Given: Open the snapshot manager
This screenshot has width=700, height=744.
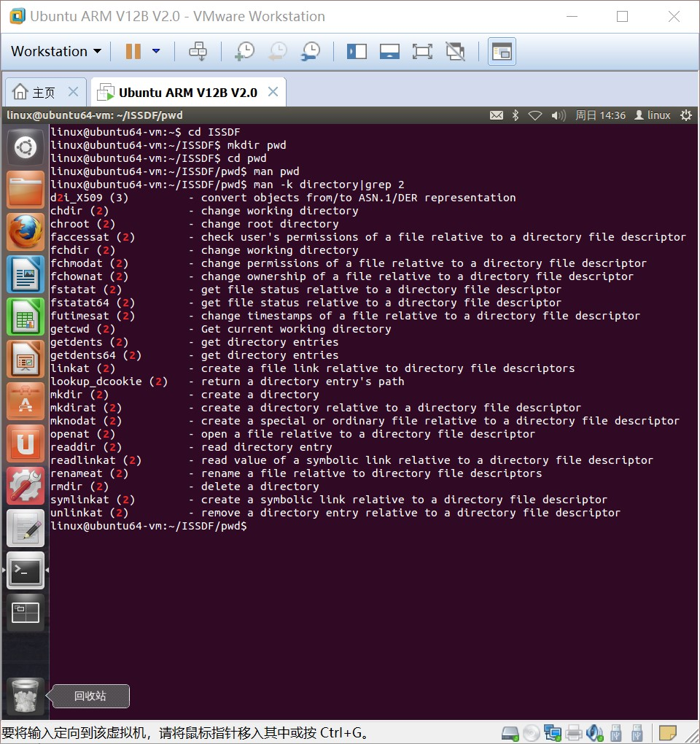Looking at the screenshot, I should (311, 51).
